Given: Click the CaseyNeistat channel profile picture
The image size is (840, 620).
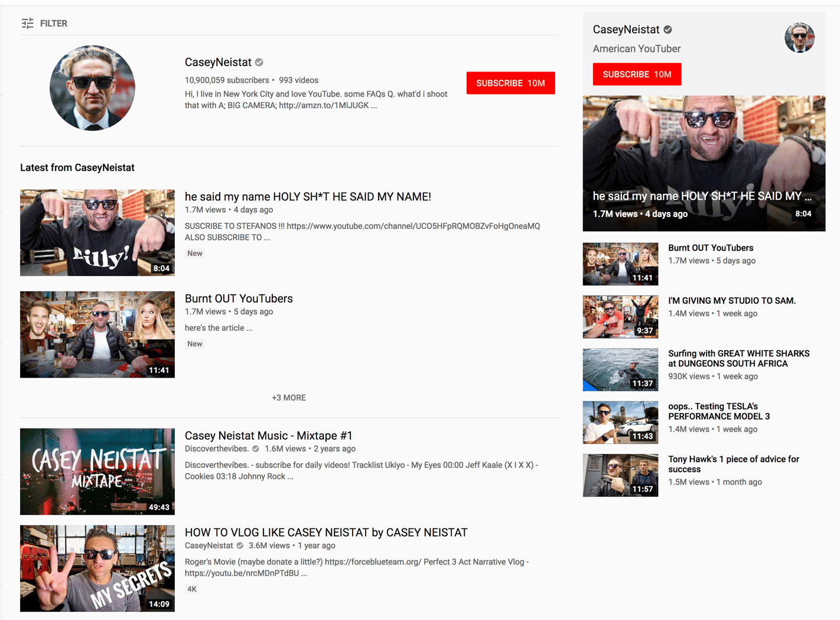Looking at the screenshot, I should click(x=92, y=87).
